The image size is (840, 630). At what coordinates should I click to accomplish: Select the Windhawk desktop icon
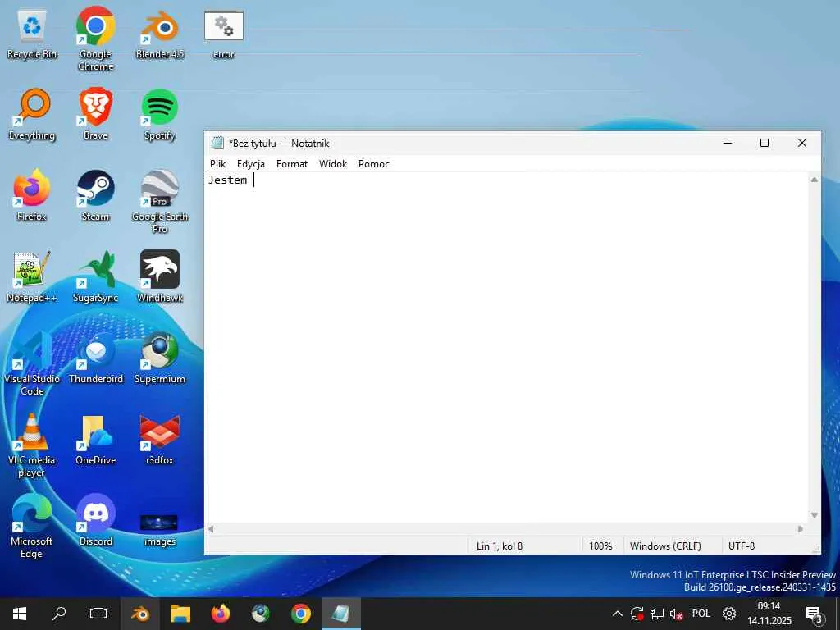point(160,277)
